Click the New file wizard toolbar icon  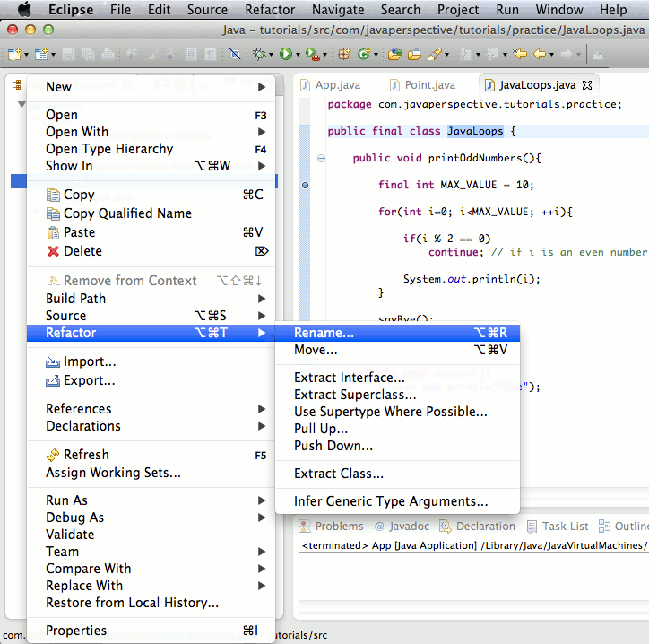14,55
